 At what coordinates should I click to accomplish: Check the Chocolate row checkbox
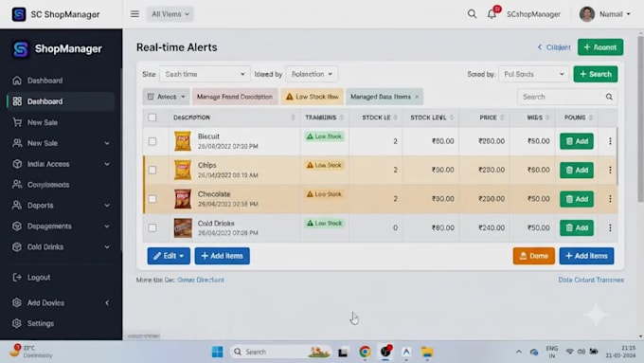tap(152, 199)
